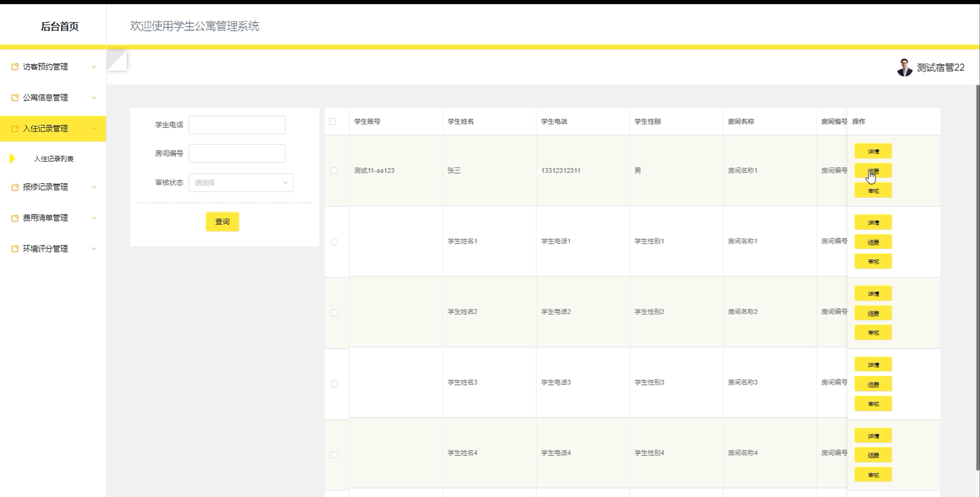Go to 后台首页
This screenshot has height=497, width=980.
[60, 26]
